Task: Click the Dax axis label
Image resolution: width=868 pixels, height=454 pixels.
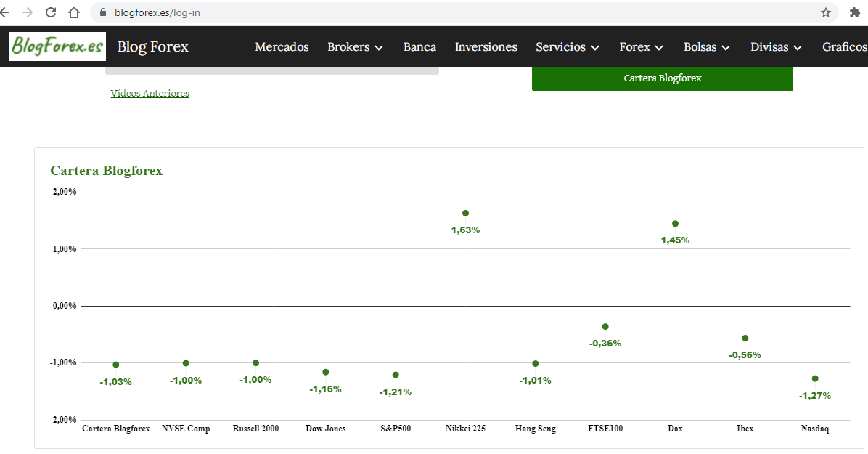Action: (x=676, y=429)
